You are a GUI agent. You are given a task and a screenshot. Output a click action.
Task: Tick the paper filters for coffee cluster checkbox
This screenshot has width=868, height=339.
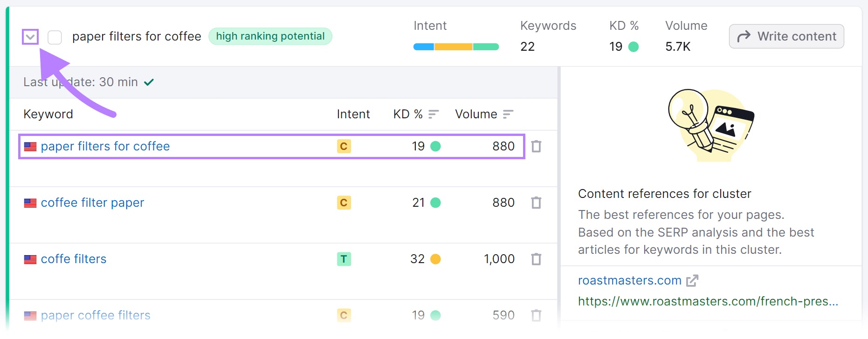[x=55, y=37]
